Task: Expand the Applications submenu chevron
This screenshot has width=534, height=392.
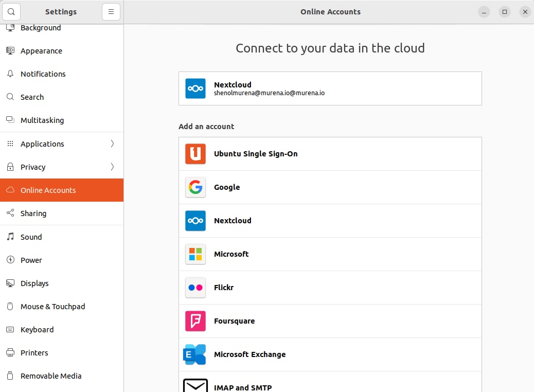Action: [112, 144]
